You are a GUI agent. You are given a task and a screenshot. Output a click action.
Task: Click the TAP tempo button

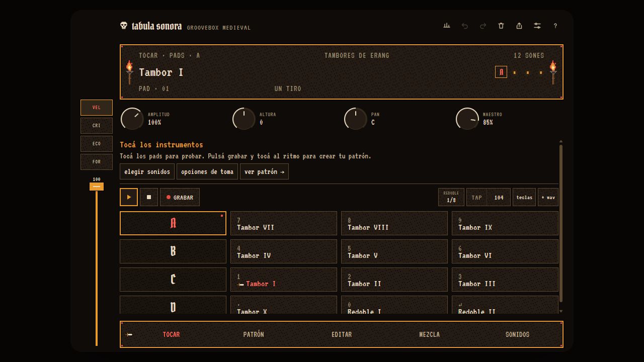click(477, 197)
